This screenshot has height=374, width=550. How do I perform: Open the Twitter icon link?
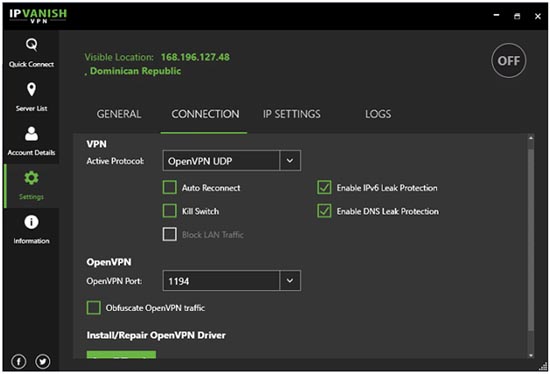click(x=43, y=361)
